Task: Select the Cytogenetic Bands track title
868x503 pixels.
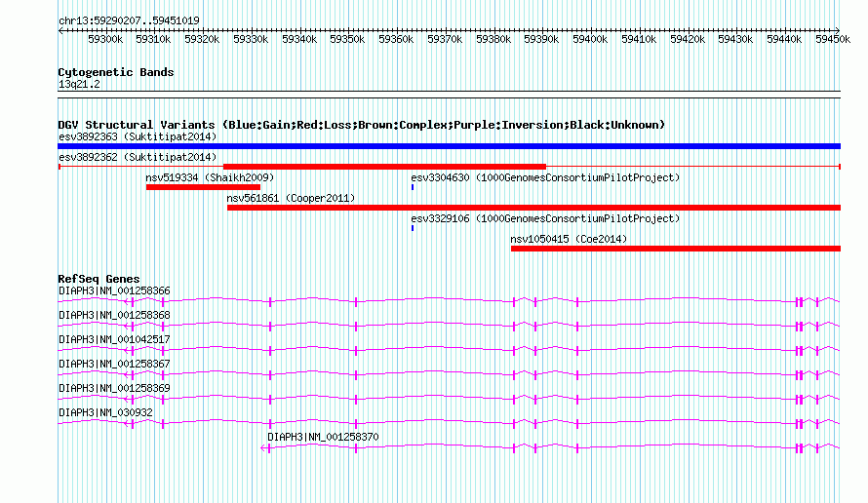Action: tap(116, 72)
